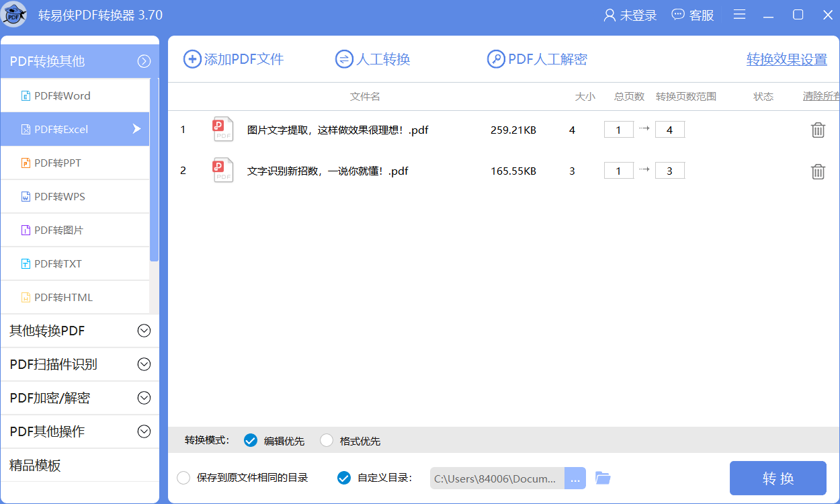Screen dimensions: 840x504
Task: Click PDF icon of 文字识别新招数 row
Action: 223,170
